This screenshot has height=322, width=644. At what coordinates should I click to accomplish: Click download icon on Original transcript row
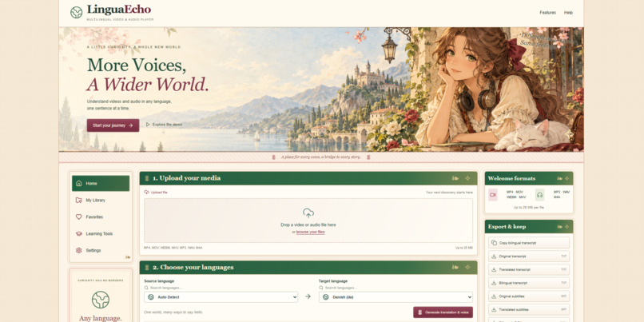(x=494, y=256)
